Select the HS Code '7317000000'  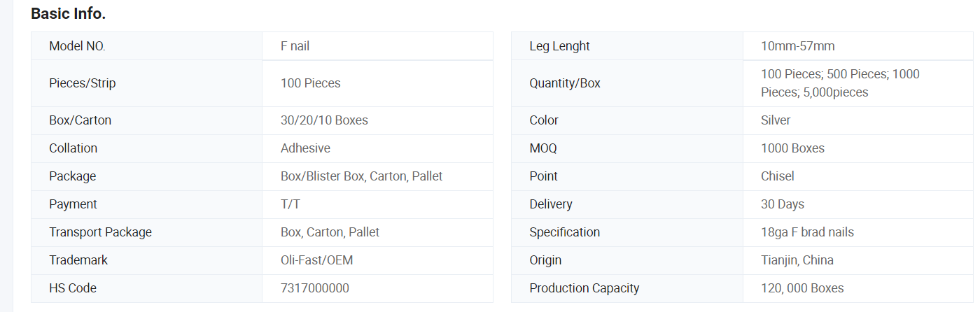[314, 288]
